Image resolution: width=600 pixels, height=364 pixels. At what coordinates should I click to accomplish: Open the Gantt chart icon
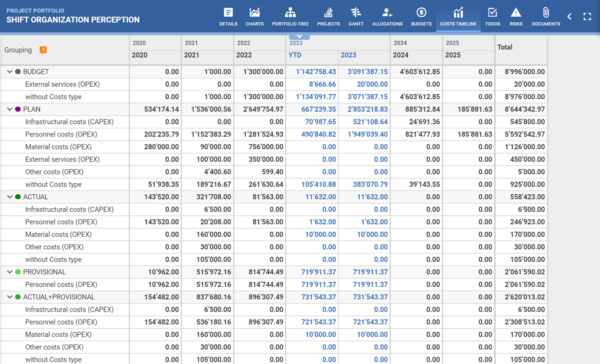point(356,12)
